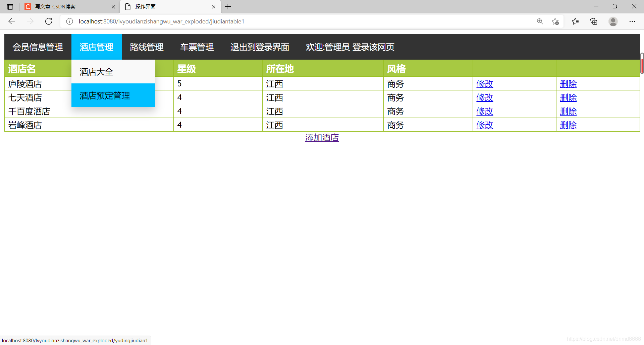Open 会员信息管理 menu
The width and height of the screenshot is (644, 345).
coord(38,47)
